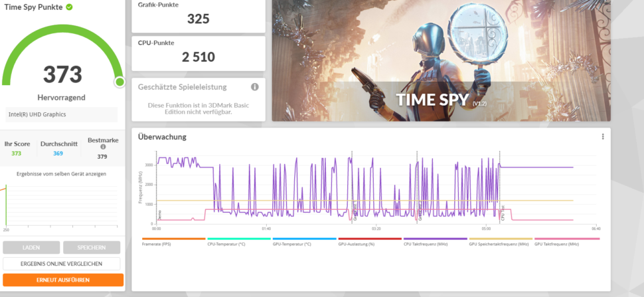Open the three-dot menu in Überwachung panel
The height and width of the screenshot is (297, 644).
pos(603,136)
